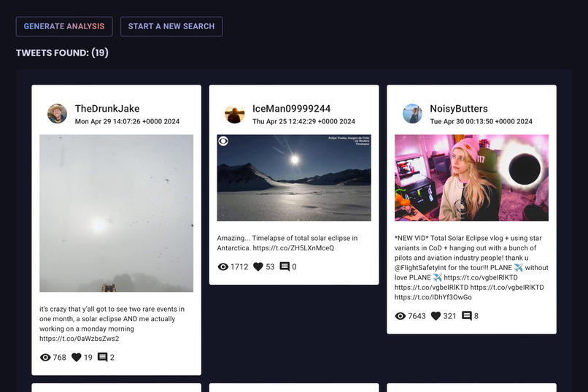Click the heart icon on NoisyButters tweet
The width and height of the screenshot is (588, 392).
[x=436, y=316]
